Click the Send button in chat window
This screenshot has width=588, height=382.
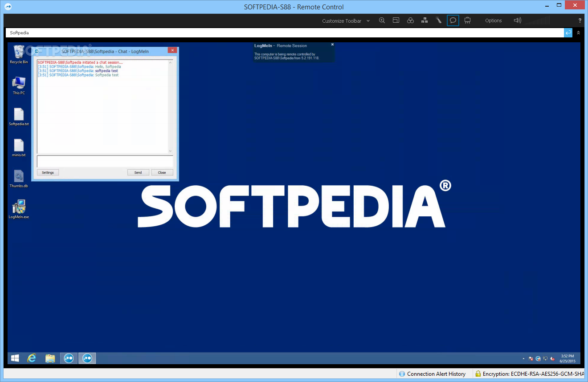[x=138, y=172]
